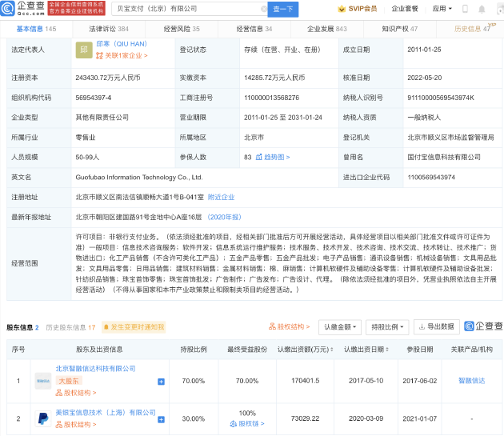This screenshot has height=436, width=504.
Task: Open 股权结构 link above shareholder table
Action: (290, 326)
